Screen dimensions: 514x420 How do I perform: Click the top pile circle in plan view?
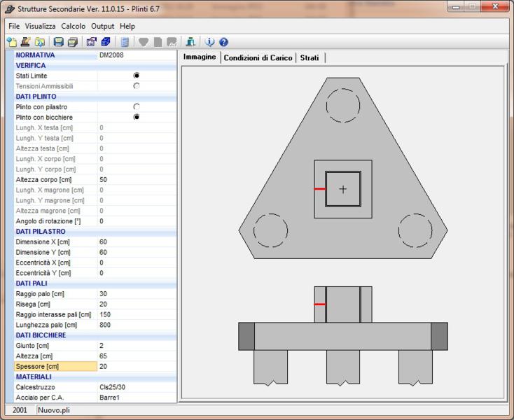343,106
